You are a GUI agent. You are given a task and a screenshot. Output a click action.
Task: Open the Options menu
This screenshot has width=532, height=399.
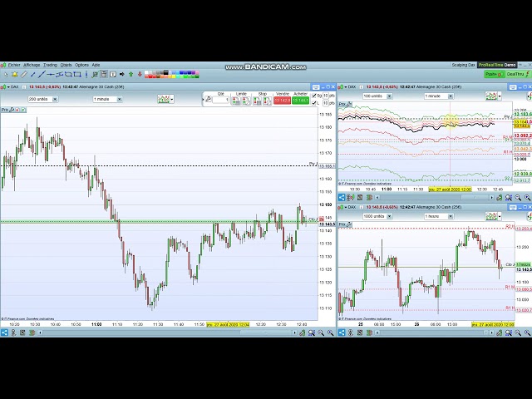(81, 65)
